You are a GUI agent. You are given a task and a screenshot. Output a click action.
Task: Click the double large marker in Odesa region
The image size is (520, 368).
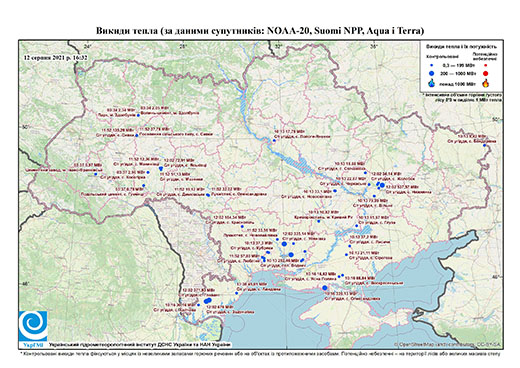[x=208, y=301]
